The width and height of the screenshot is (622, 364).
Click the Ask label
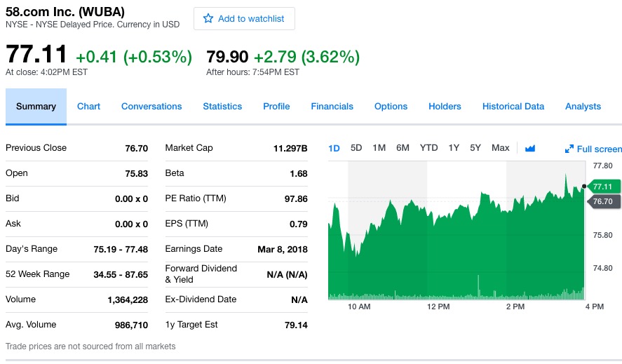(13, 224)
